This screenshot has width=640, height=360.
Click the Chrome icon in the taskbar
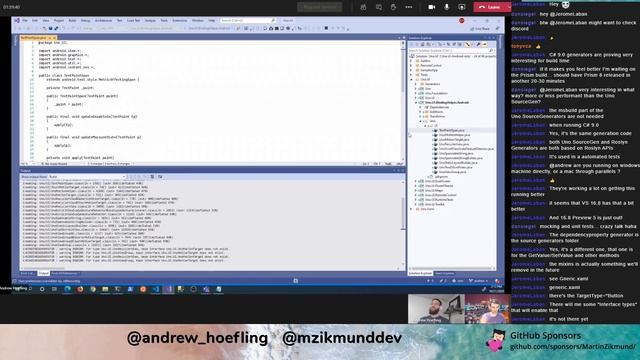[93, 289]
